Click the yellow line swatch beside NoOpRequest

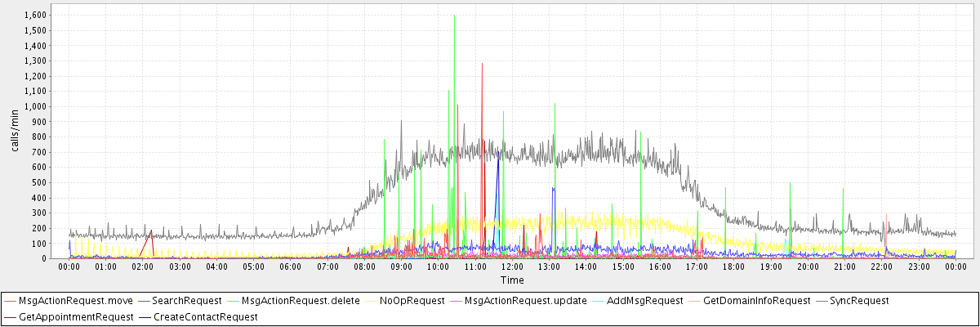(370, 301)
